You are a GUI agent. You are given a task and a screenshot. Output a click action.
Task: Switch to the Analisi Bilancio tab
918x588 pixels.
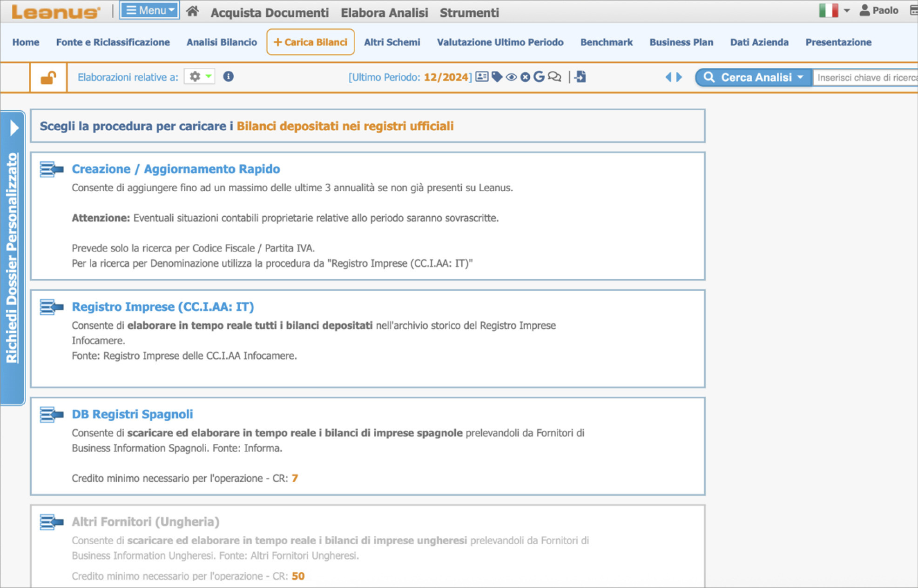[x=222, y=42]
